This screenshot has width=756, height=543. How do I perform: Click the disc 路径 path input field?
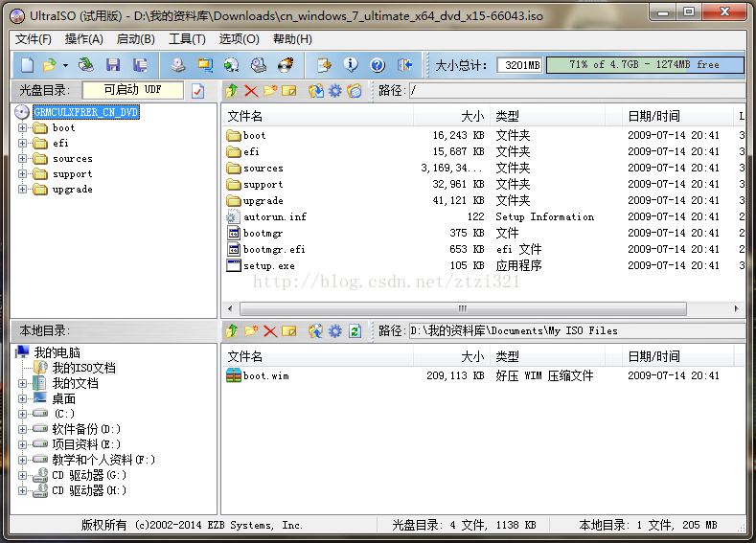pos(577,91)
